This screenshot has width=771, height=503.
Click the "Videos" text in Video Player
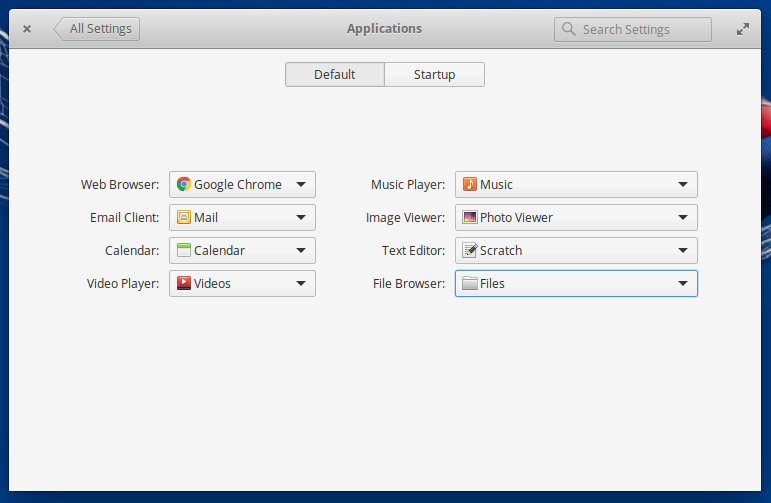tap(212, 283)
